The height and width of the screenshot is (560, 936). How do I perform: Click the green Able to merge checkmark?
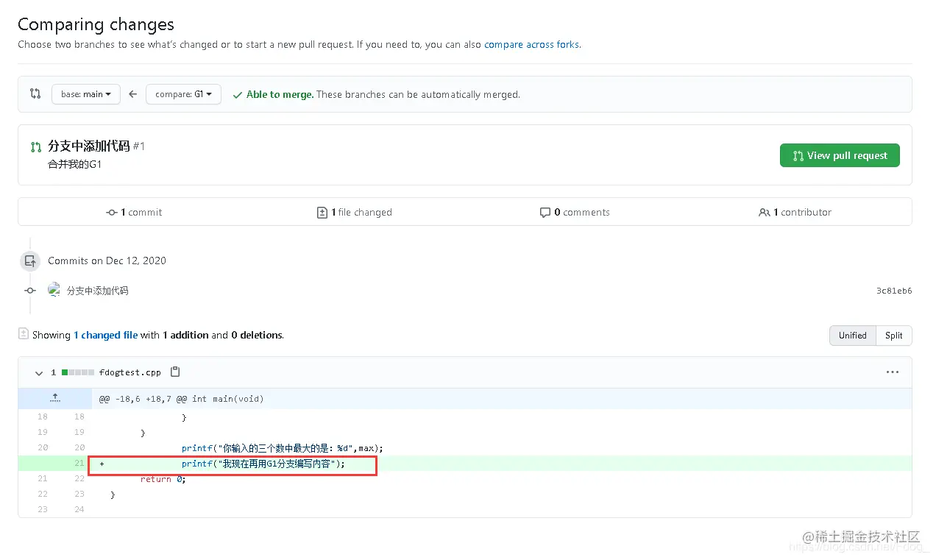[238, 95]
